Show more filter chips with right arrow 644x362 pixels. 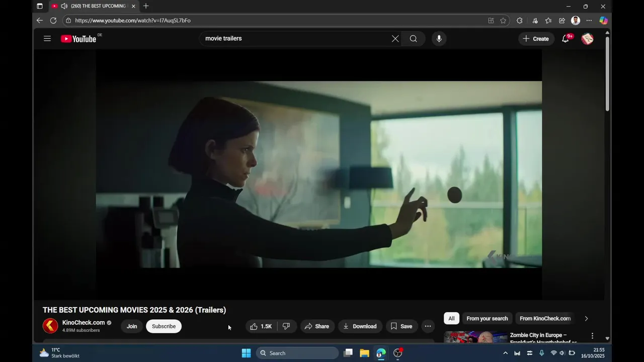point(586,318)
